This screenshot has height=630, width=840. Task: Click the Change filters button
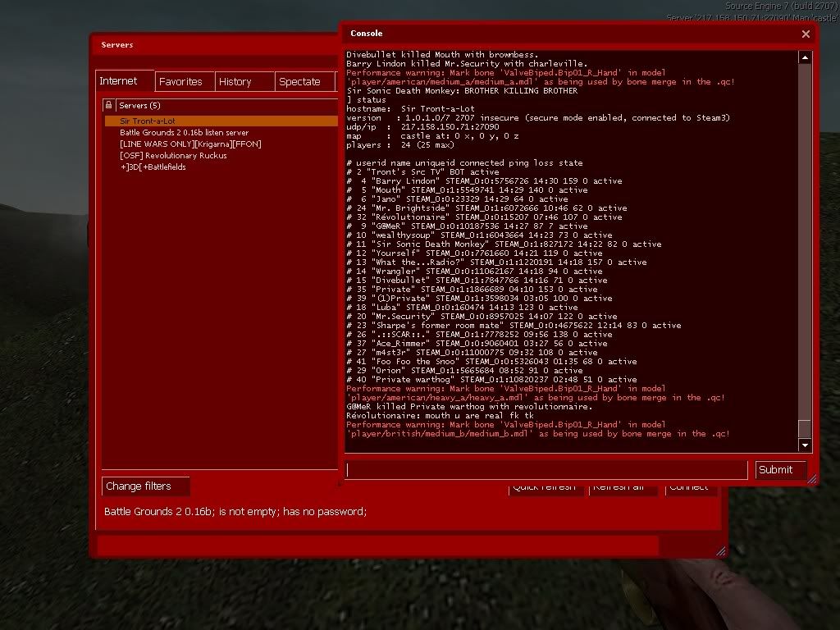145,486
